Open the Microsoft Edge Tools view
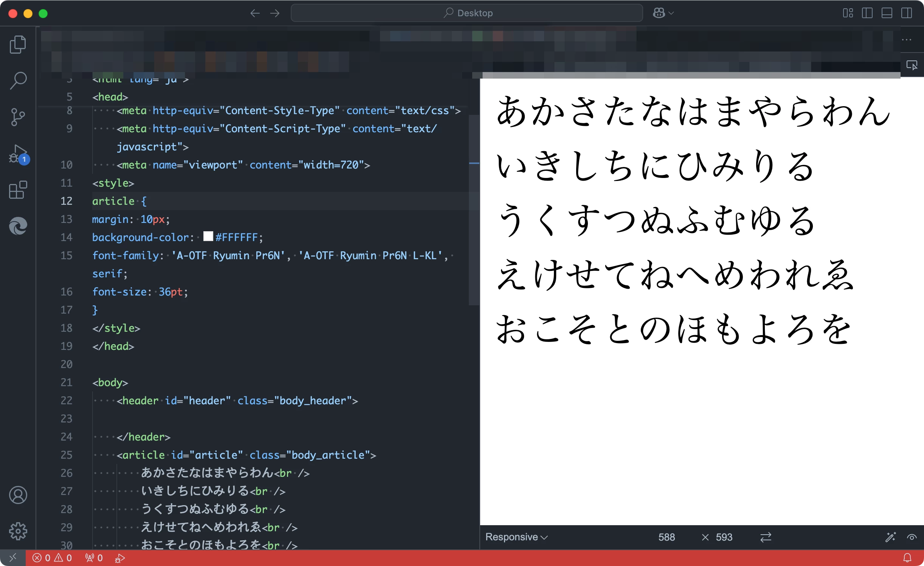 click(x=18, y=226)
